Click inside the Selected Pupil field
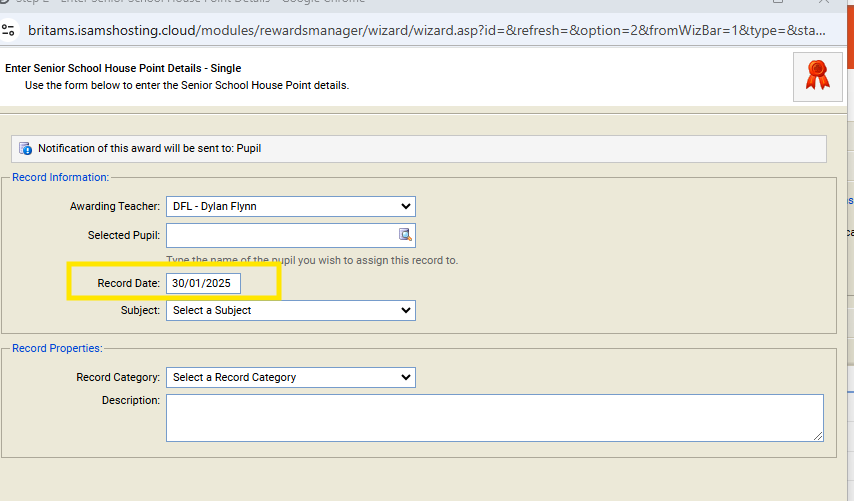 point(280,235)
